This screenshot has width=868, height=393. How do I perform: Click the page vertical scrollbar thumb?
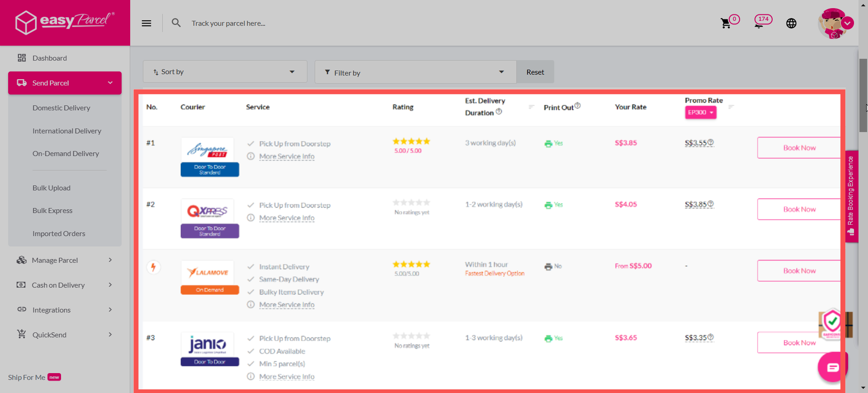tap(863, 95)
